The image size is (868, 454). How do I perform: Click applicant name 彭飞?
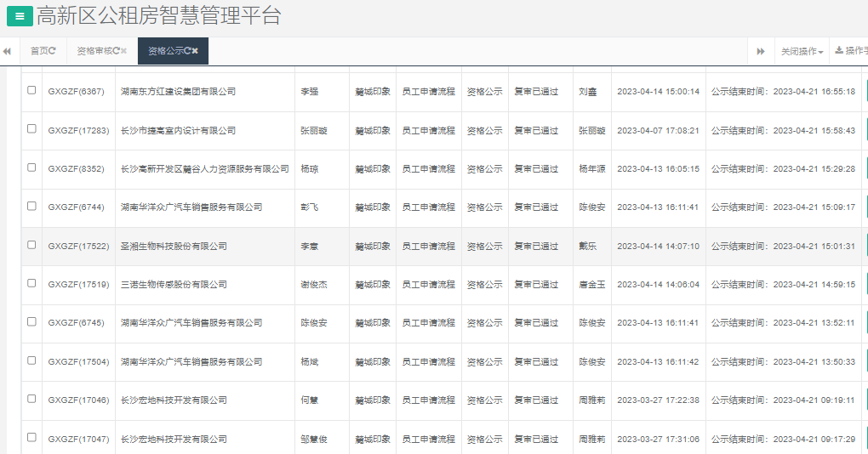pos(310,207)
